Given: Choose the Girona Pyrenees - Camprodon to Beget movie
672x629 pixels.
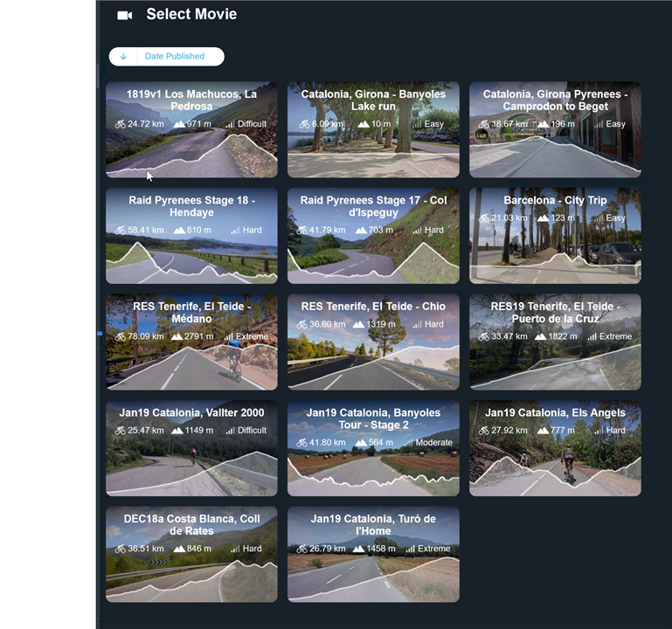Looking at the screenshot, I should click(555, 129).
